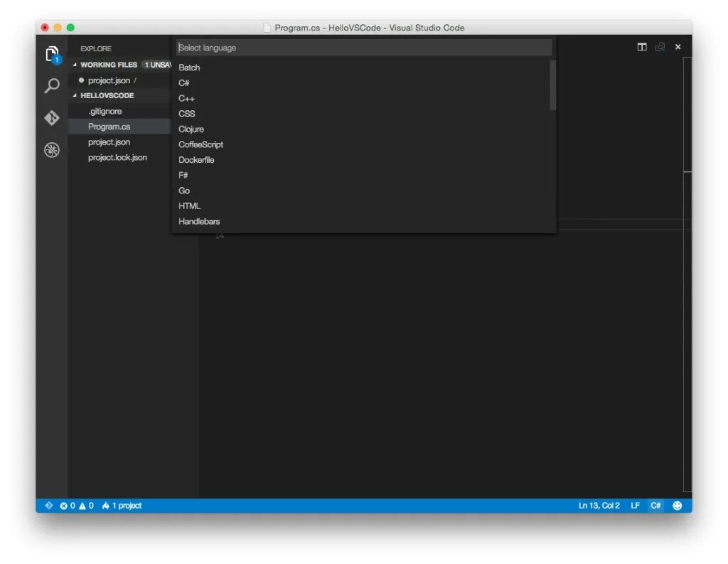
Task: Send feedback via the smiley icon
Action: [678, 506]
